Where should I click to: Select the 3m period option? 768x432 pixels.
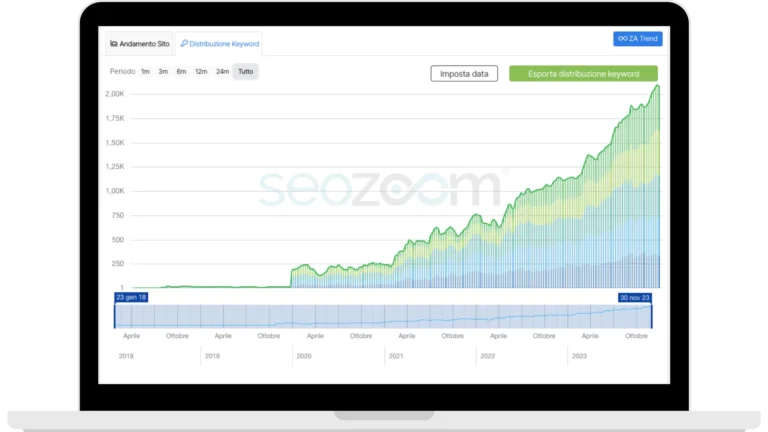[x=163, y=72]
